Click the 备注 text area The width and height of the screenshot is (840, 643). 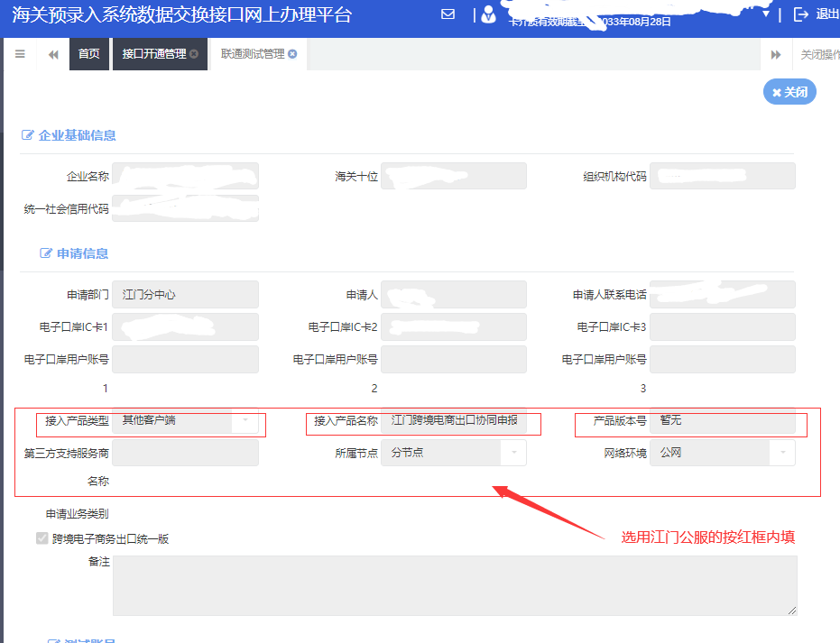point(455,585)
